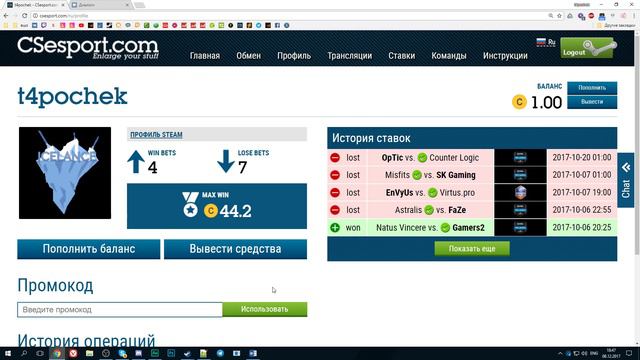Switch to the second browser tab

100,5
